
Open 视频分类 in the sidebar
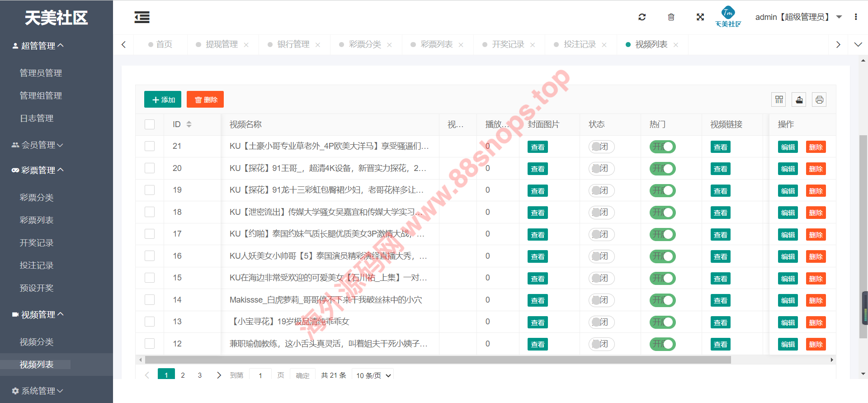point(37,342)
